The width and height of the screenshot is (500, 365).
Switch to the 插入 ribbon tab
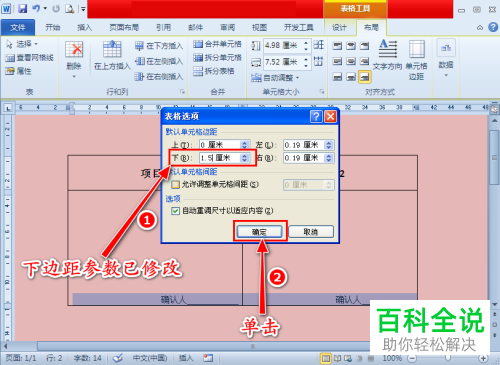(84, 27)
